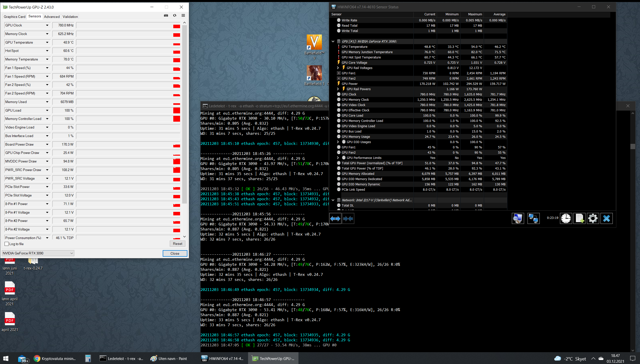The image size is (640, 364).
Task: Click Maximum column header in HWiNFO
Action: click(472, 14)
